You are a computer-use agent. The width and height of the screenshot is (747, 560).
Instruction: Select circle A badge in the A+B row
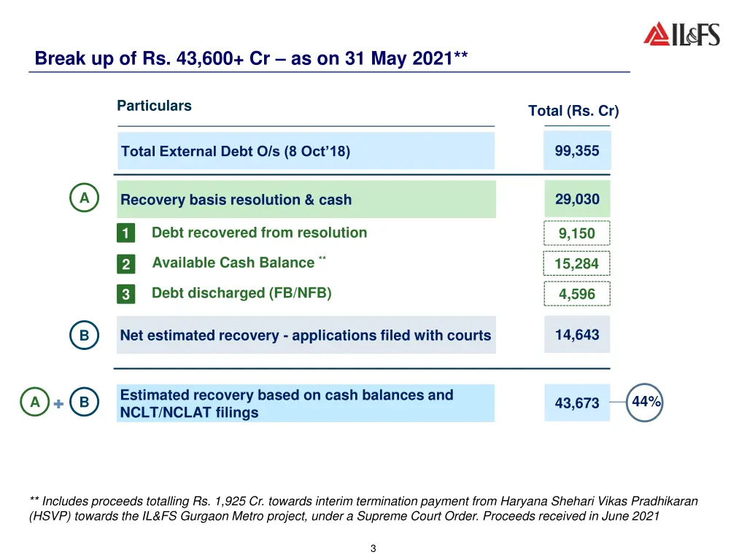(x=35, y=402)
